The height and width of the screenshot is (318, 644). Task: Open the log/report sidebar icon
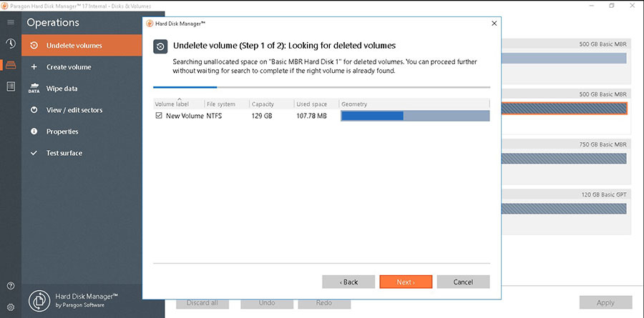click(11, 86)
